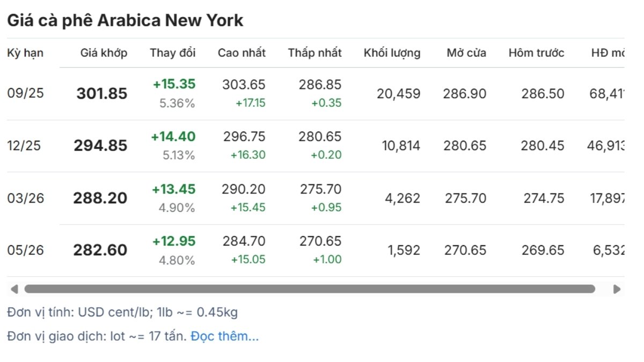The height and width of the screenshot is (362, 644).
Task: Select the 09/25 contract row term
Action: (x=26, y=93)
